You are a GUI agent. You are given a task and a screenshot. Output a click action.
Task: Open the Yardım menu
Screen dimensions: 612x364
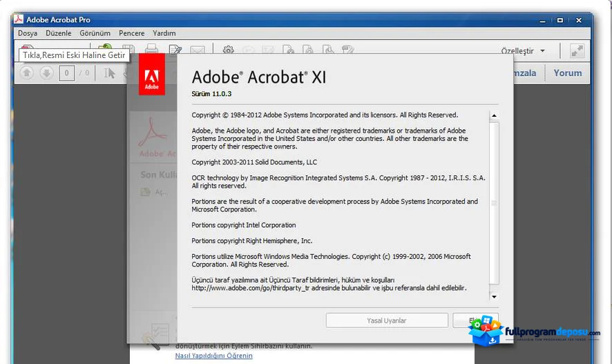pyautogui.click(x=164, y=33)
